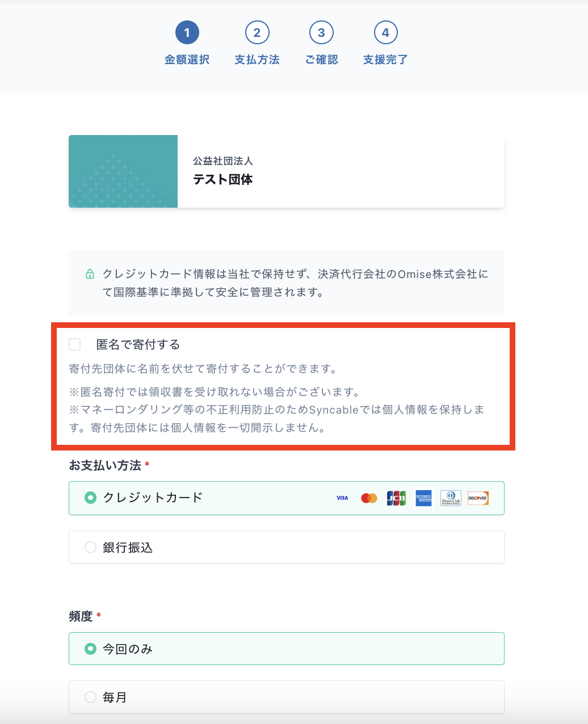Open the ご確認 step
This screenshot has height=724, width=588.
[x=321, y=32]
